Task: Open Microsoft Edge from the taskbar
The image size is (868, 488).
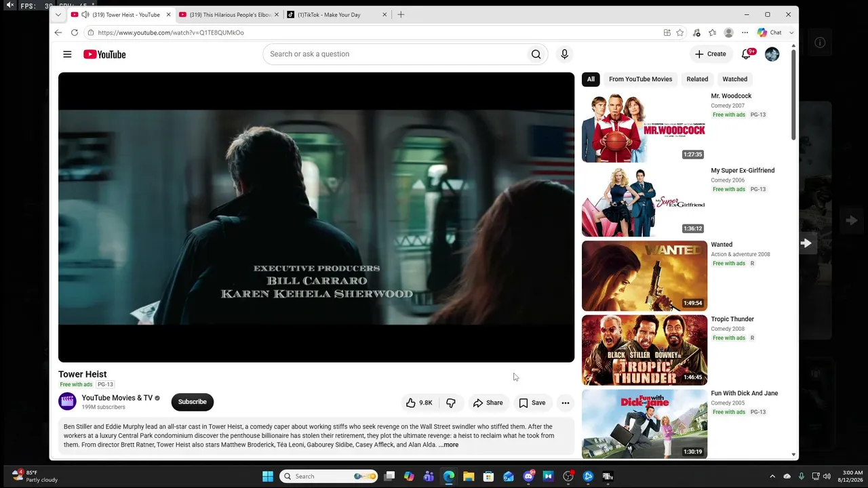Action: click(x=449, y=476)
